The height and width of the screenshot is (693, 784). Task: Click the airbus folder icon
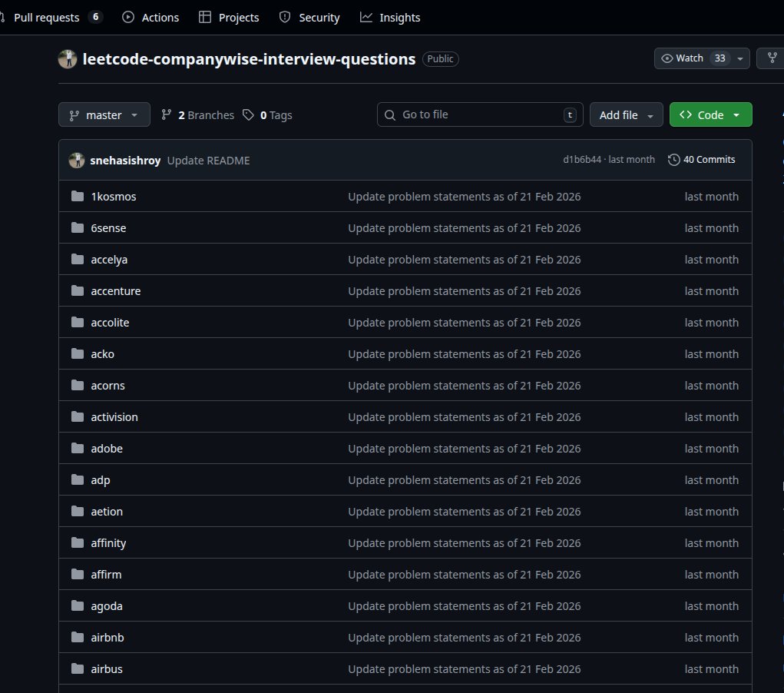pyautogui.click(x=78, y=669)
